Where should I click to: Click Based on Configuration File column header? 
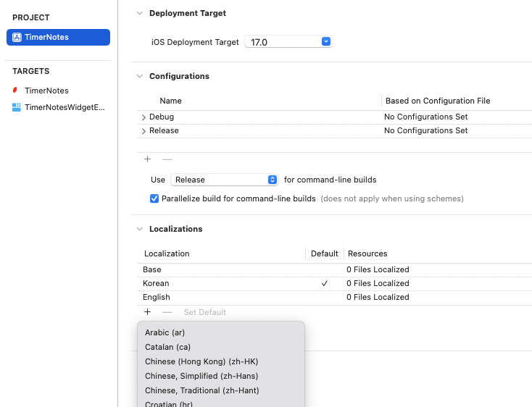(438, 101)
